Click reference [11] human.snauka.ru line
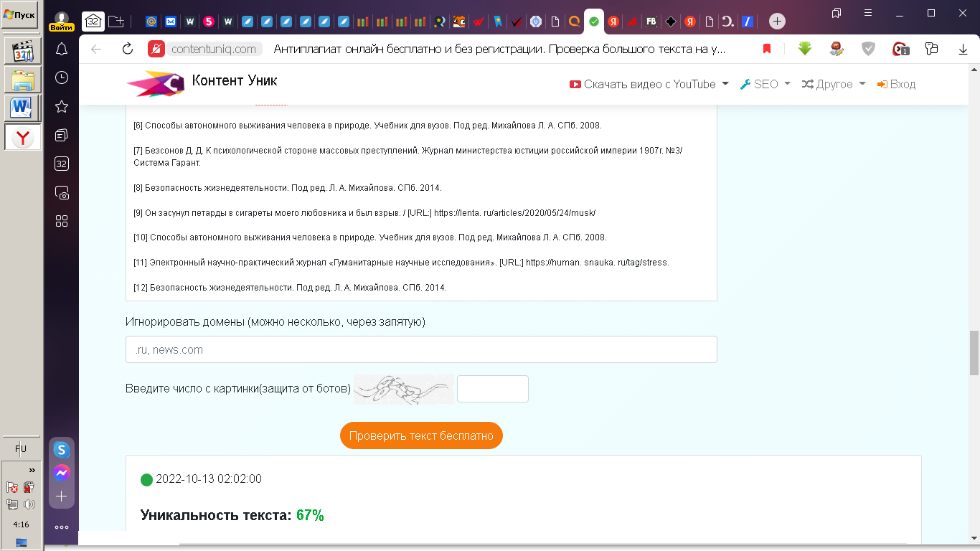The image size is (980, 551). tap(401, 263)
